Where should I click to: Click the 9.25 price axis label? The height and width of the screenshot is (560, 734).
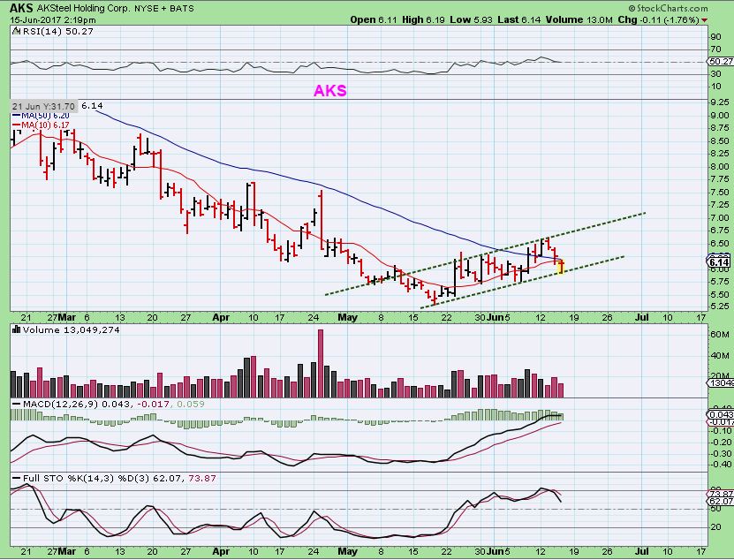720,102
